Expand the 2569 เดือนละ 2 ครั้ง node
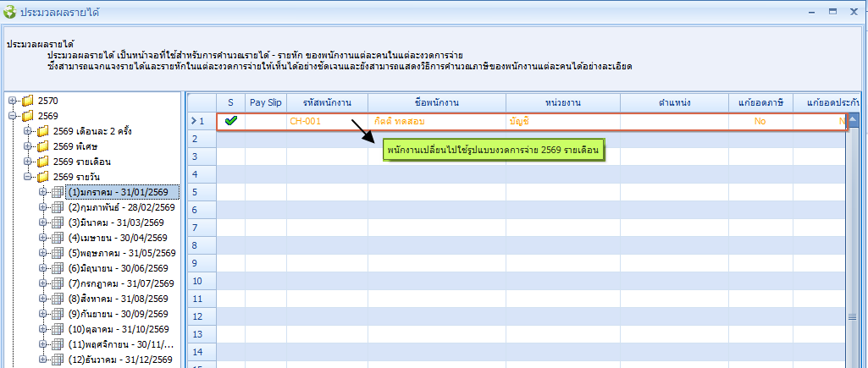868x368 pixels. pyautogui.click(x=28, y=131)
